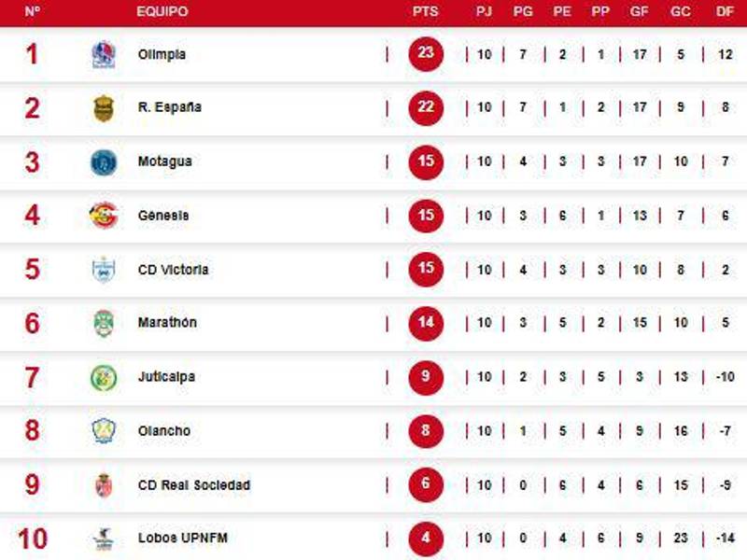Open the CD Victoria team crest
This screenshot has width=747, height=560.
click(104, 270)
